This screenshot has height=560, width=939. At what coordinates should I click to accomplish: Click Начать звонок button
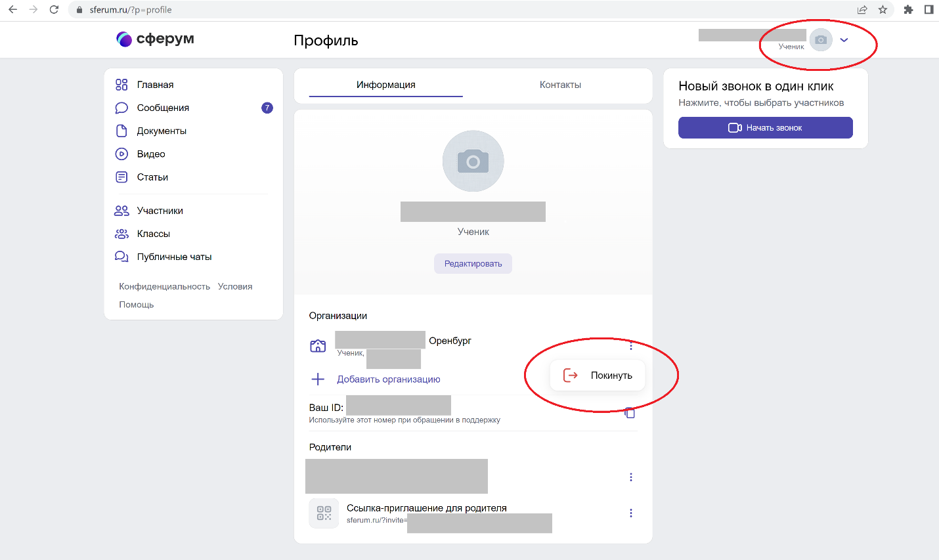pos(766,128)
